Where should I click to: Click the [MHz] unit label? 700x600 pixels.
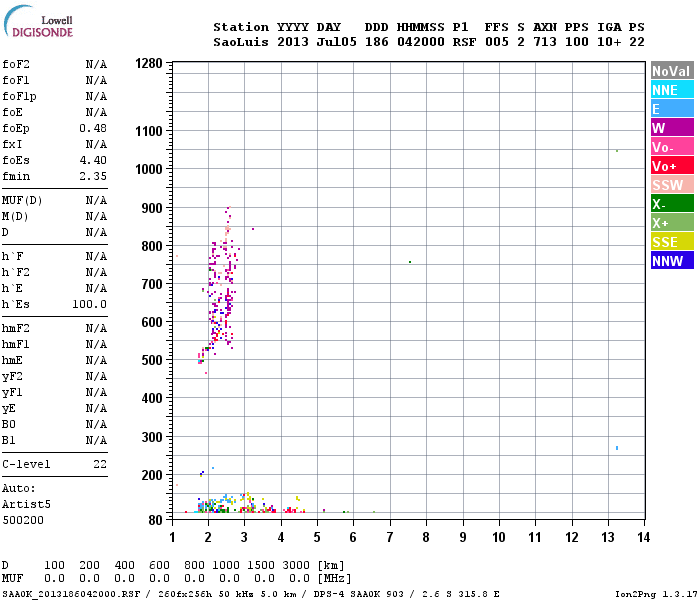tap(334, 578)
